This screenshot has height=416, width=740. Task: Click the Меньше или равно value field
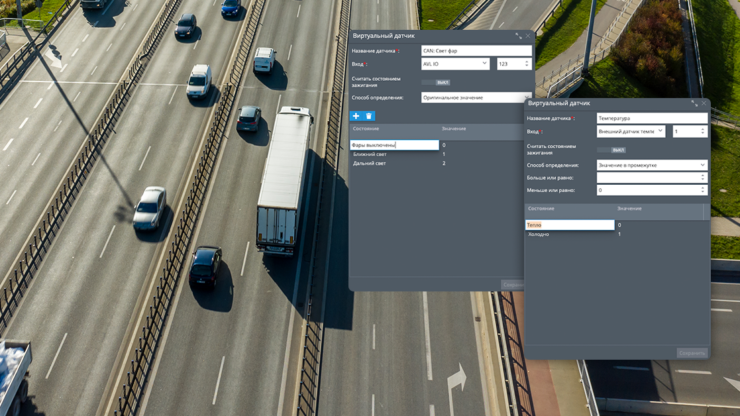[x=652, y=190]
